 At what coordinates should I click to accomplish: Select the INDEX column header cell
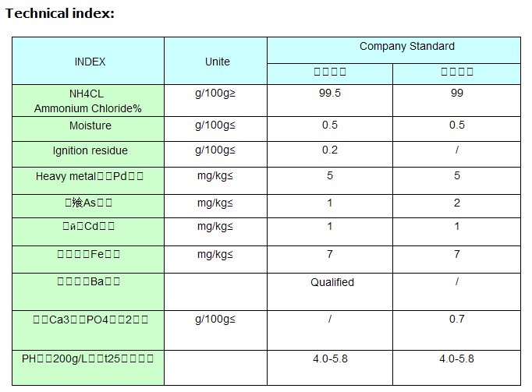coord(89,62)
